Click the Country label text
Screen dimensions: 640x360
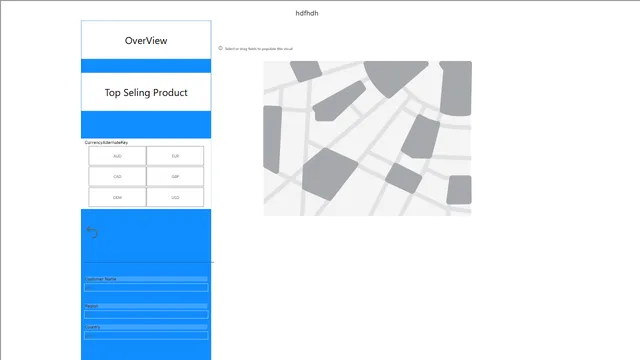93,327
